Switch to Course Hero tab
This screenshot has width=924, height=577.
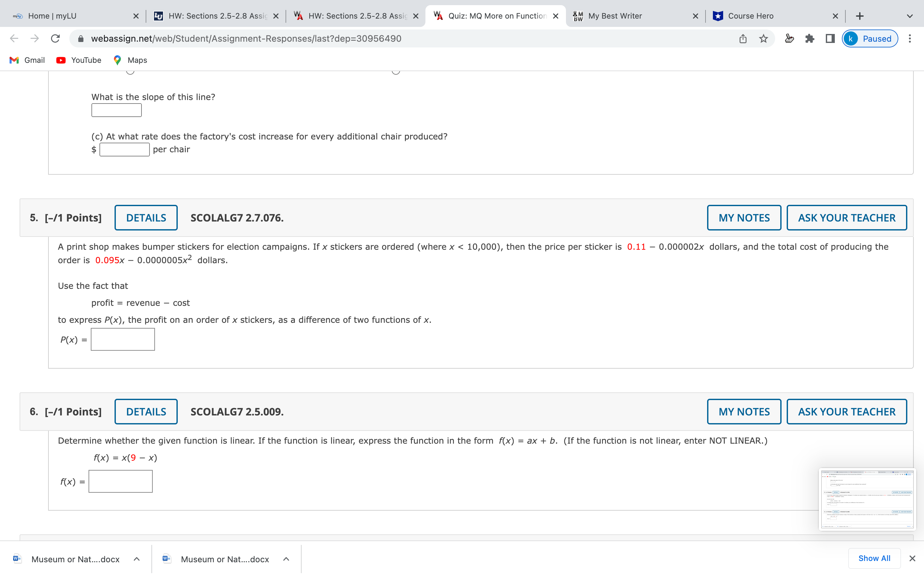coord(750,16)
